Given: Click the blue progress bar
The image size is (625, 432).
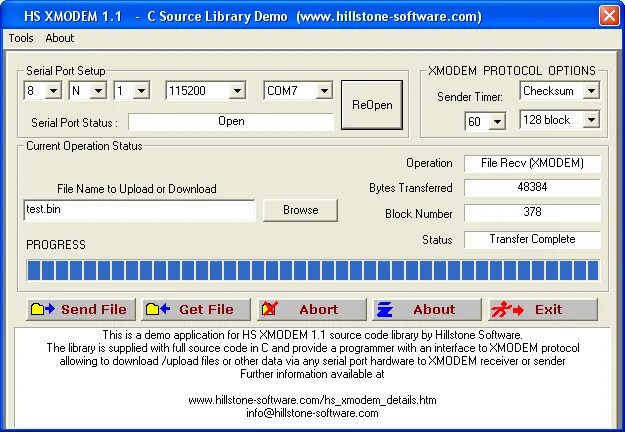Looking at the screenshot, I should [312, 270].
